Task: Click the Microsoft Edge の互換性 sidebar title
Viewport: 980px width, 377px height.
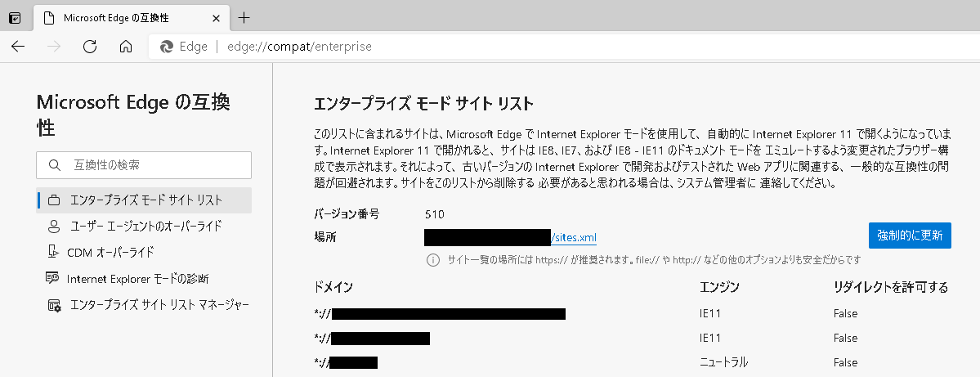Action: tap(133, 115)
